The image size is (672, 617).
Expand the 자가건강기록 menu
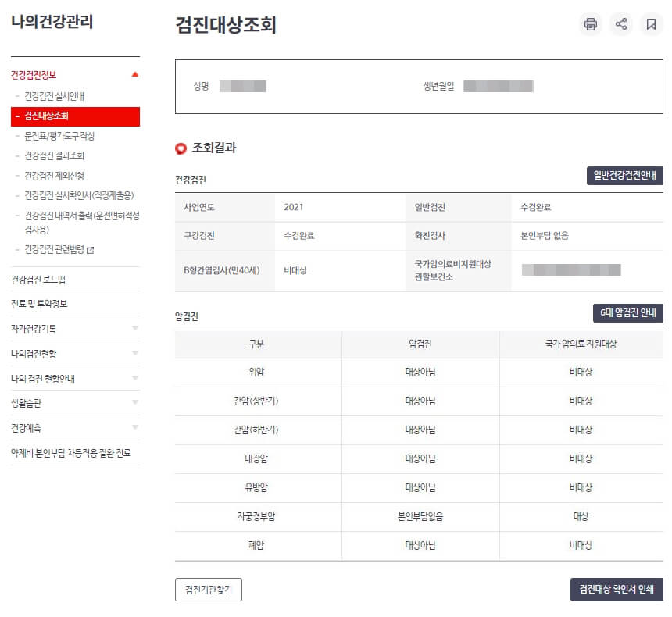134,329
